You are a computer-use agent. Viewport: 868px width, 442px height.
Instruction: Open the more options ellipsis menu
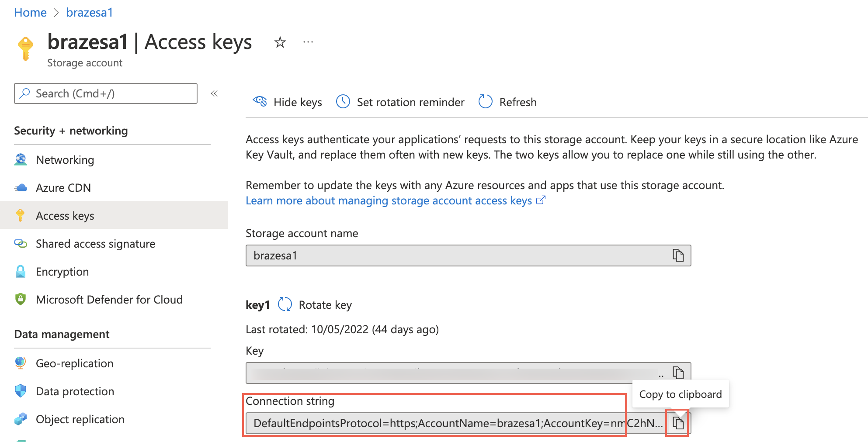pos(308,42)
